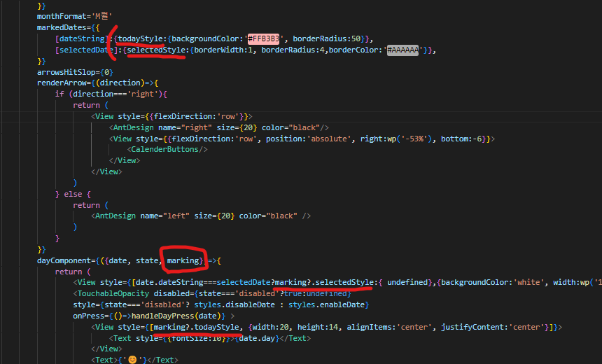Click date.dateString in the View style
Viewport: 602px width, 364px height.
coord(169,283)
